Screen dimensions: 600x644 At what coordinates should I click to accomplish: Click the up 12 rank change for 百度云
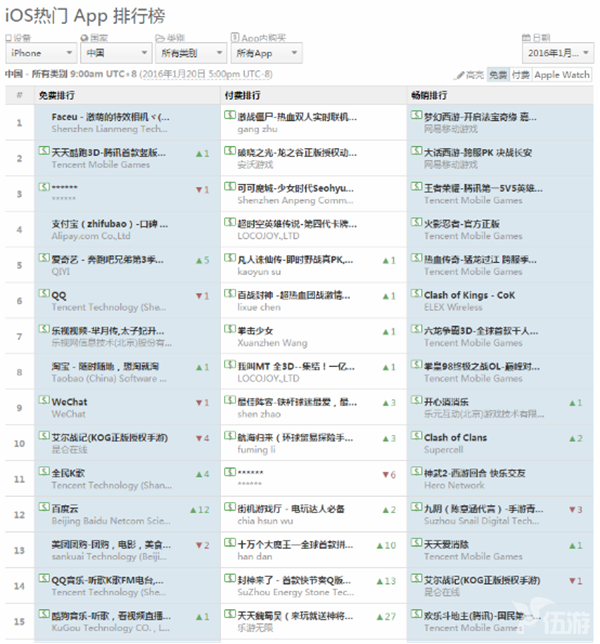tap(200, 510)
